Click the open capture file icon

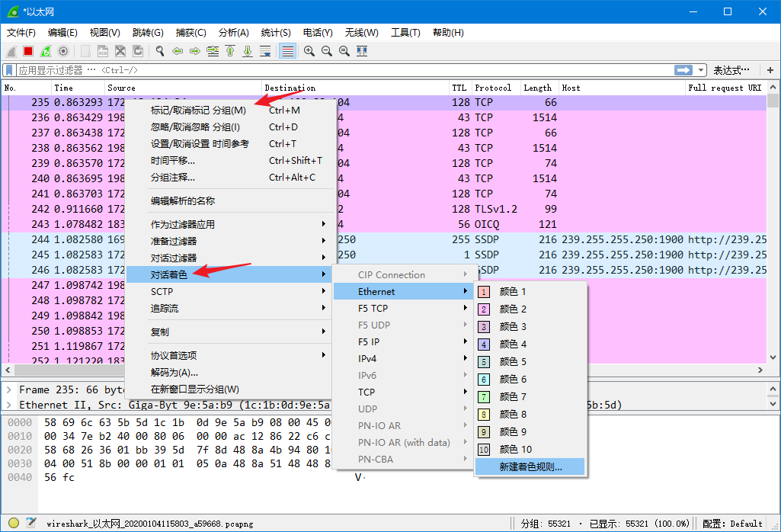pos(85,51)
